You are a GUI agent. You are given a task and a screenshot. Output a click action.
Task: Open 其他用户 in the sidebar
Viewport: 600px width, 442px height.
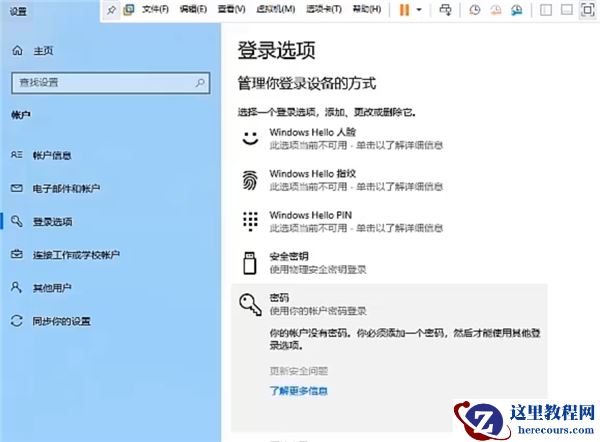[x=52, y=288]
